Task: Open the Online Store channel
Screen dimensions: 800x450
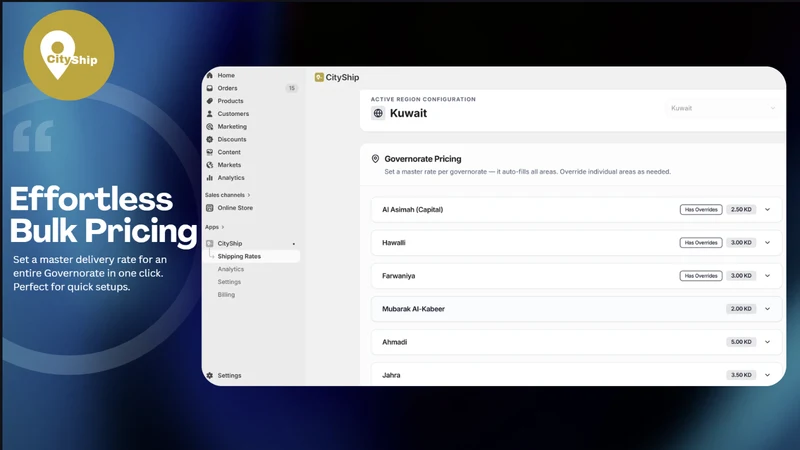Action: (x=235, y=208)
